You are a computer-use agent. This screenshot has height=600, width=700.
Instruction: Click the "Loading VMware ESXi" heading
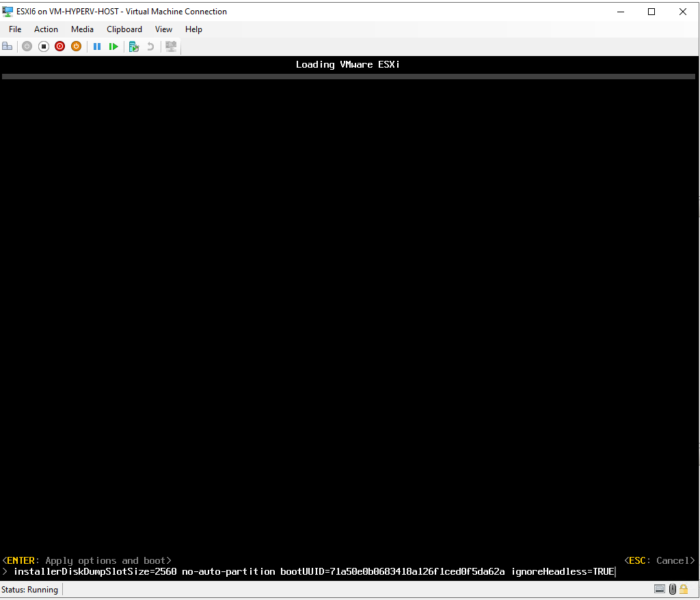coord(348,65)
